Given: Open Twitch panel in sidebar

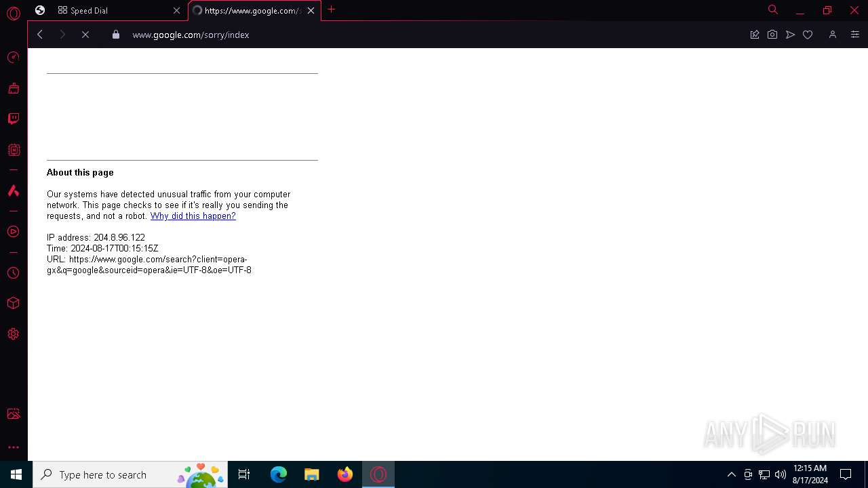Looking at the screenshot, I should click(x=13, y=119).
